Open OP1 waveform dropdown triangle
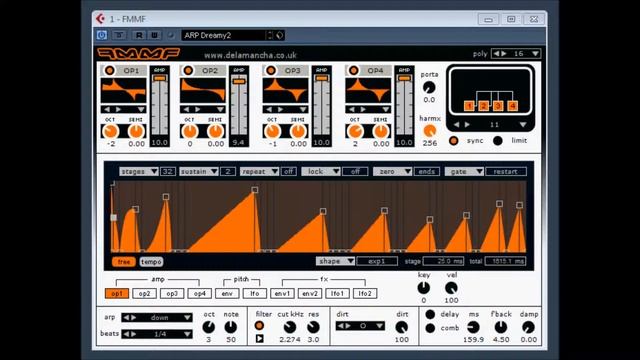 (x=141, y=109)
